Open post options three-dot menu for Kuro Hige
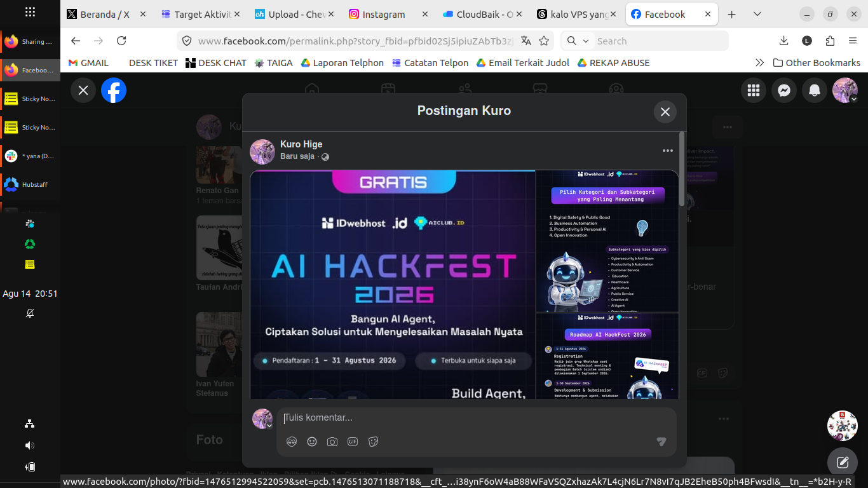 668,151
